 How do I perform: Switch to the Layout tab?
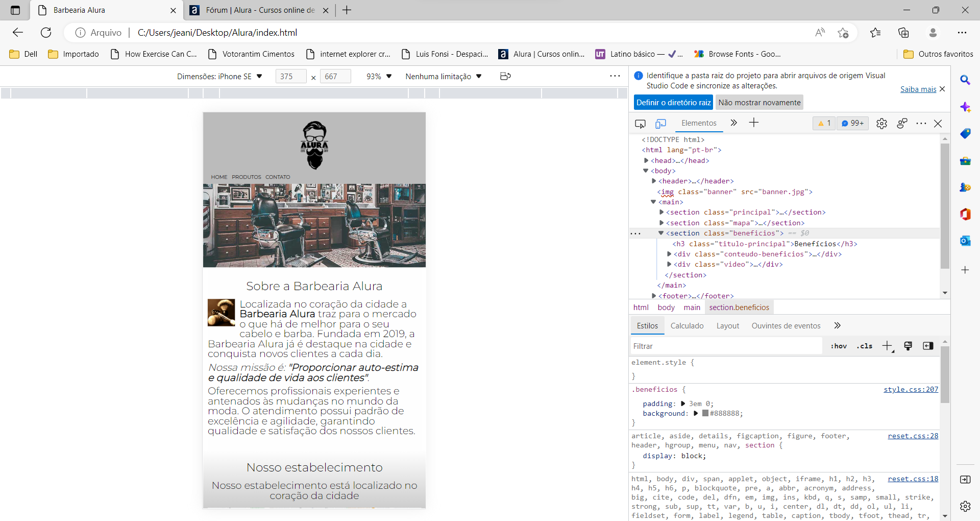pos(727,326)
